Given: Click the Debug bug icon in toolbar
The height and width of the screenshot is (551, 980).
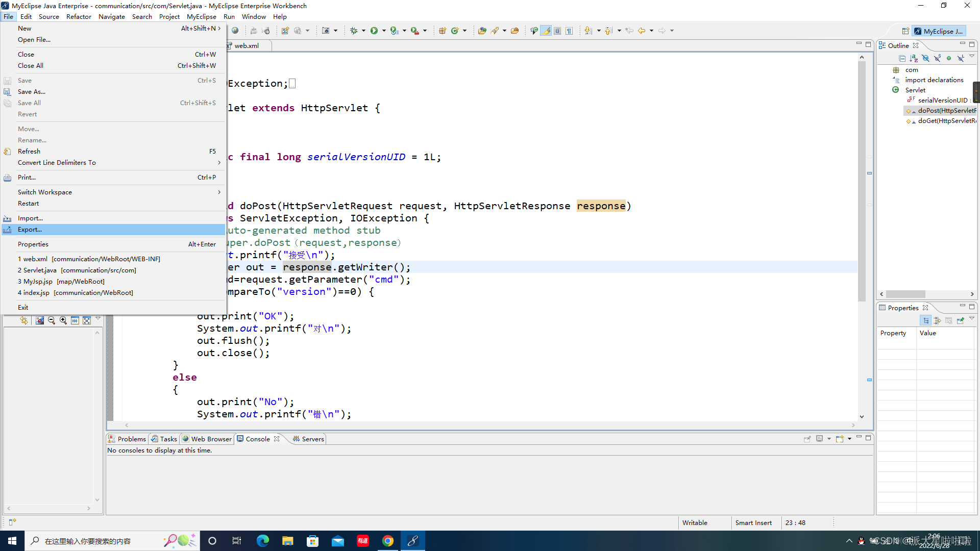Looking at the screenshot, I should tap(354, 31).
